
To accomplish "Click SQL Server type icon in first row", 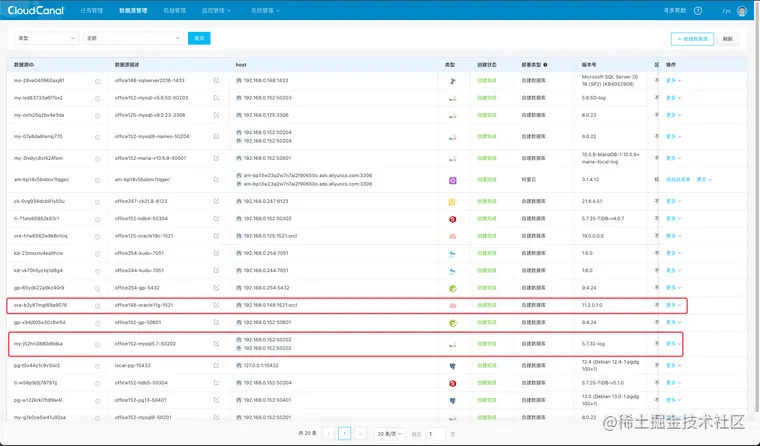I will [452, 81].
